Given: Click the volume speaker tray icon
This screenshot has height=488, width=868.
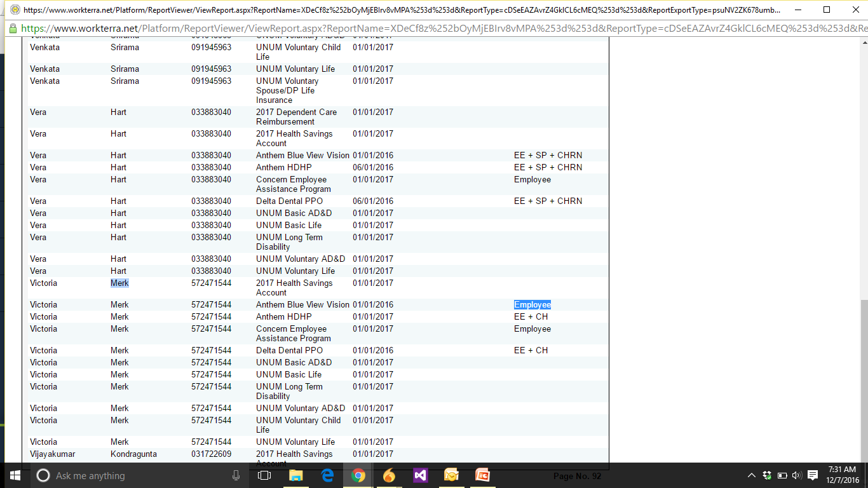Looking at the screenshot, I should coord(797,475).
